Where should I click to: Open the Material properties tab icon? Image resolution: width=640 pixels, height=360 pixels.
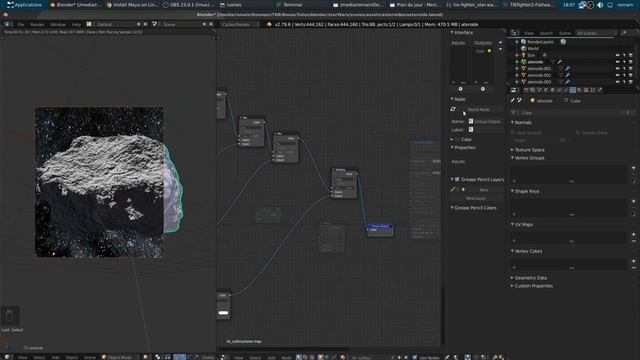(x=580, y=90)
